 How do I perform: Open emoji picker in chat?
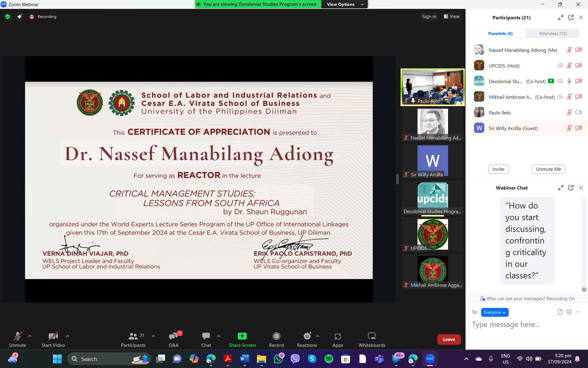(569, 312)
